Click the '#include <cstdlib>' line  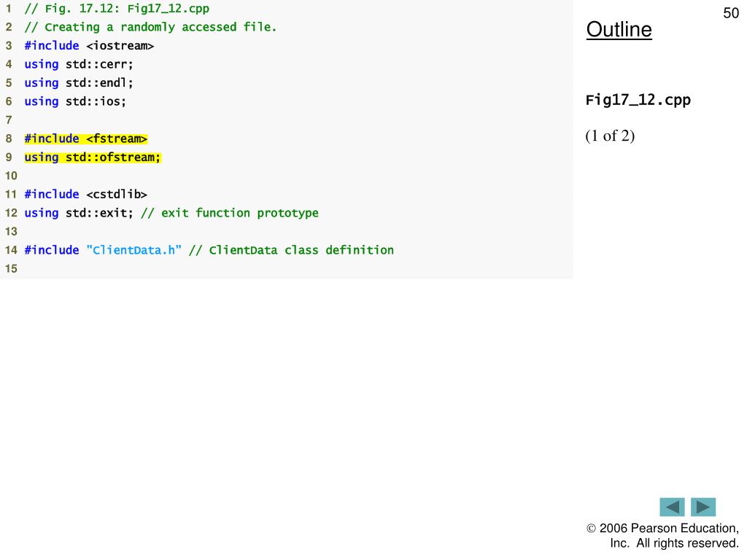(x=86, y=194)
